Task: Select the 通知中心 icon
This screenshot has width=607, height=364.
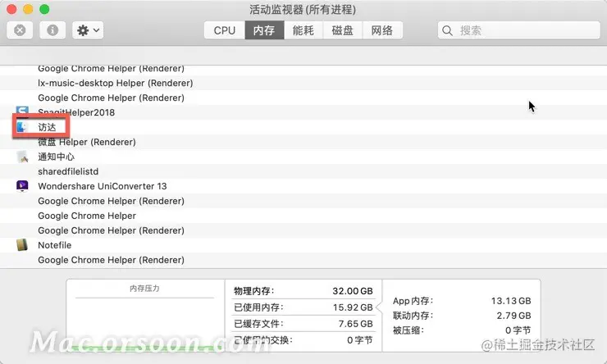Action: pos(22,157)
